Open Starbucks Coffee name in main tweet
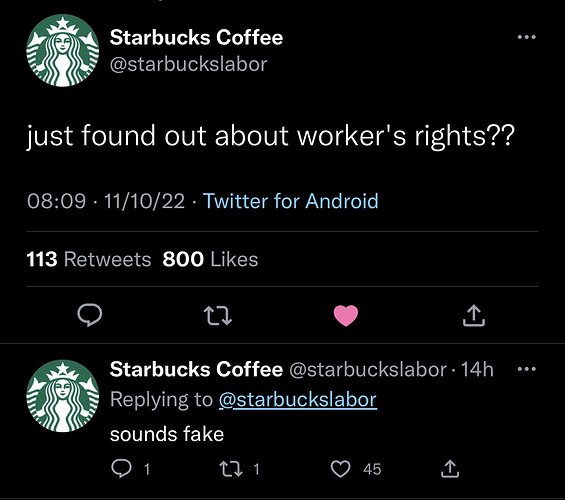 pos(196,37)
